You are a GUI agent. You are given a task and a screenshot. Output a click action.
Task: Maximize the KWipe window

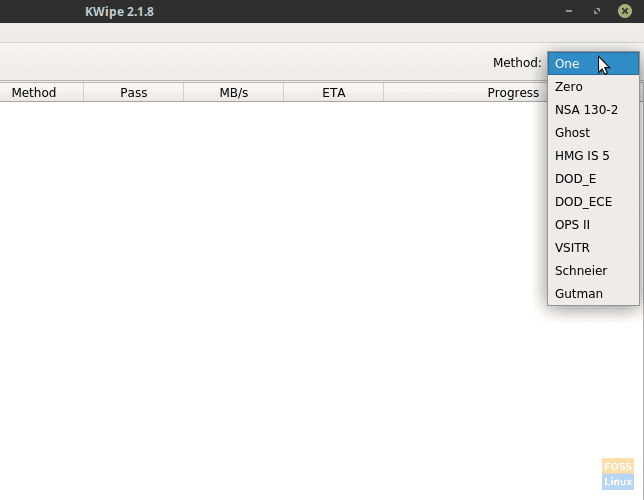click(x=597, y=11)
